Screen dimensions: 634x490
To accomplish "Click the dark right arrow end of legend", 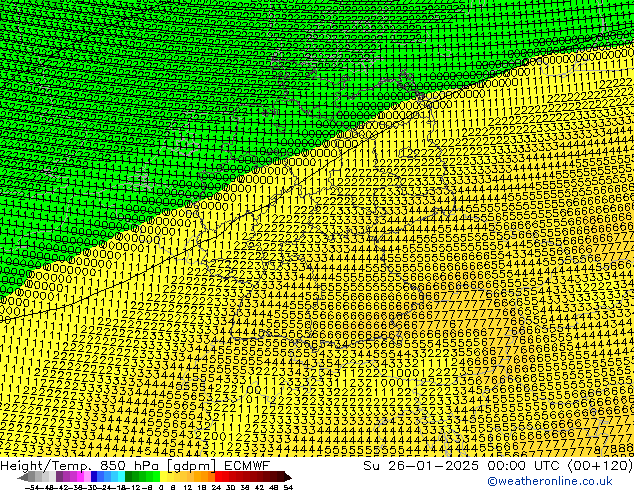I will click(x=288, y=477).
